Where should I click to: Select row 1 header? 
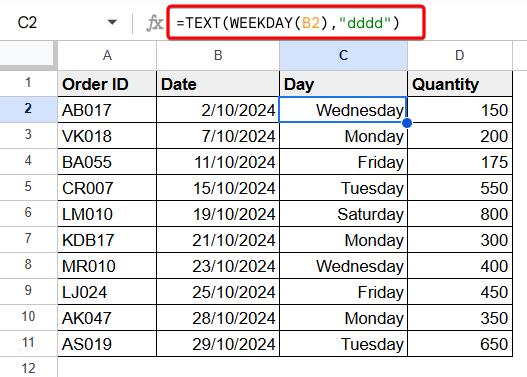tap(28, 83)
